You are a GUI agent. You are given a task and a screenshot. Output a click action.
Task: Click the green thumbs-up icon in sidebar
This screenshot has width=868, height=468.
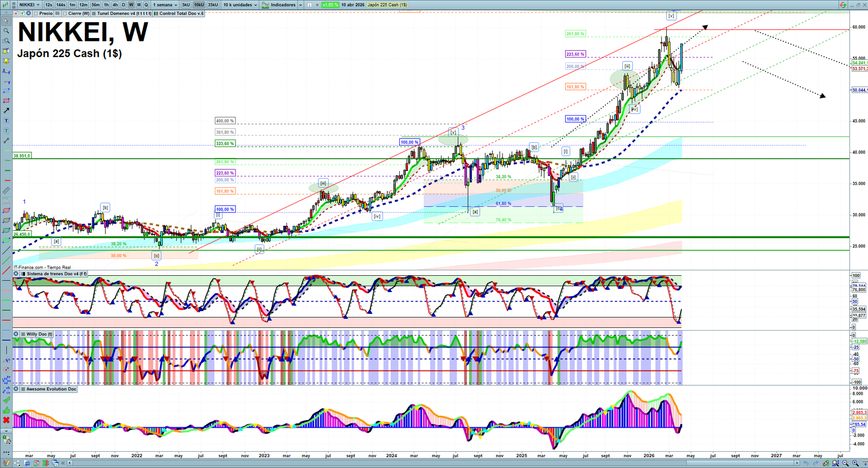click(6, 410)
